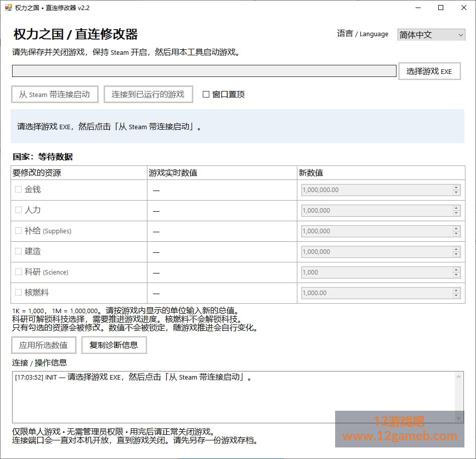Click 应用所选数值 button

pyautogui.click(x=43, y=345)
